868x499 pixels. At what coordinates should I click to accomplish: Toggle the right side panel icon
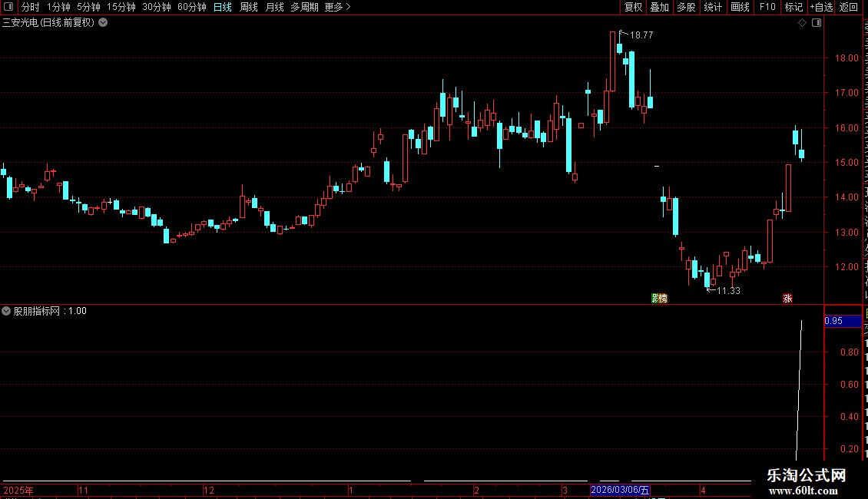817,23
